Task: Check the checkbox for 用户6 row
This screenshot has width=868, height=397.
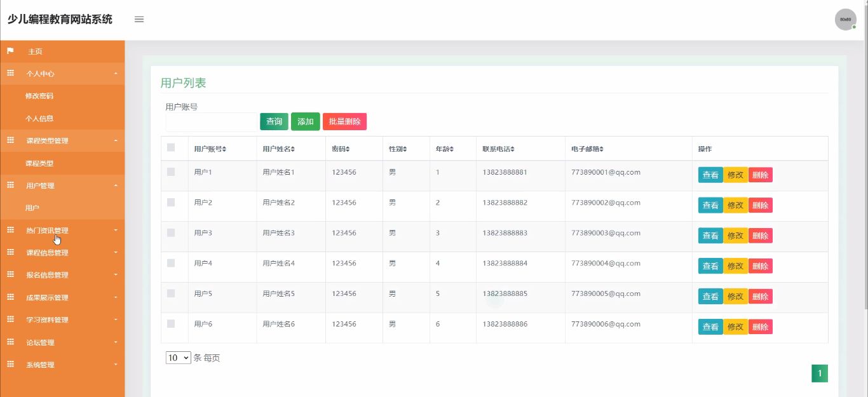Action: pos(171,323)
